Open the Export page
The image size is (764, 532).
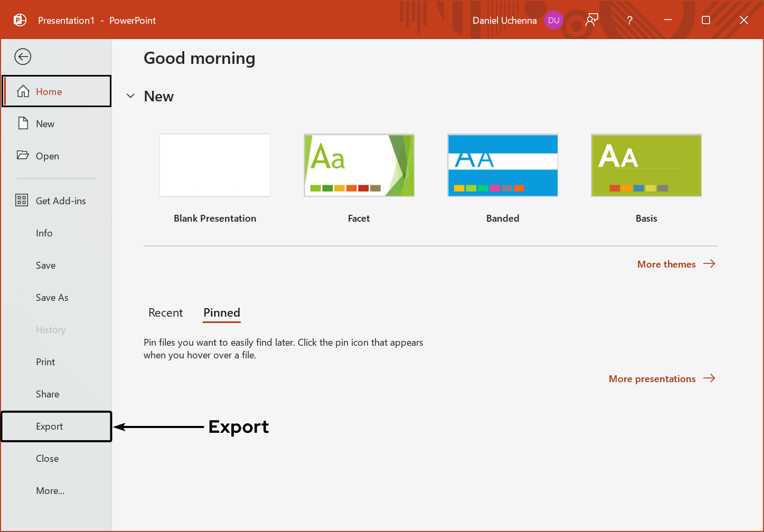(x=49, y=426)
